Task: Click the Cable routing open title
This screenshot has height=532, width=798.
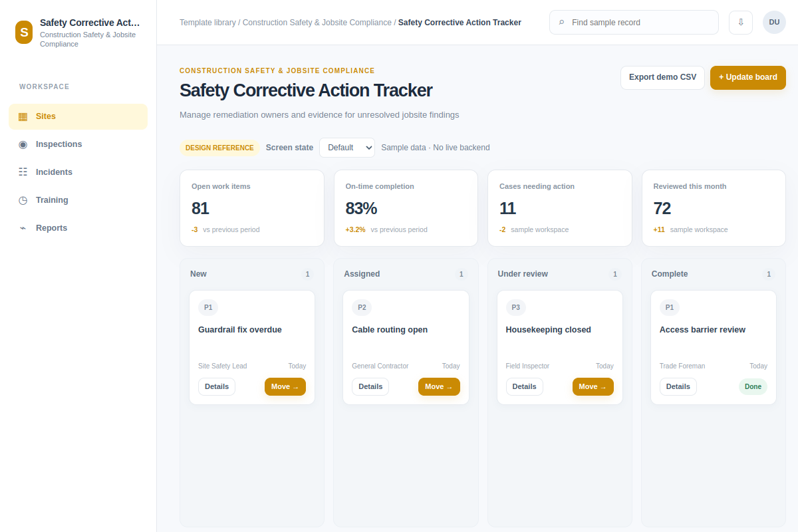Action: [x=390, y=330]
